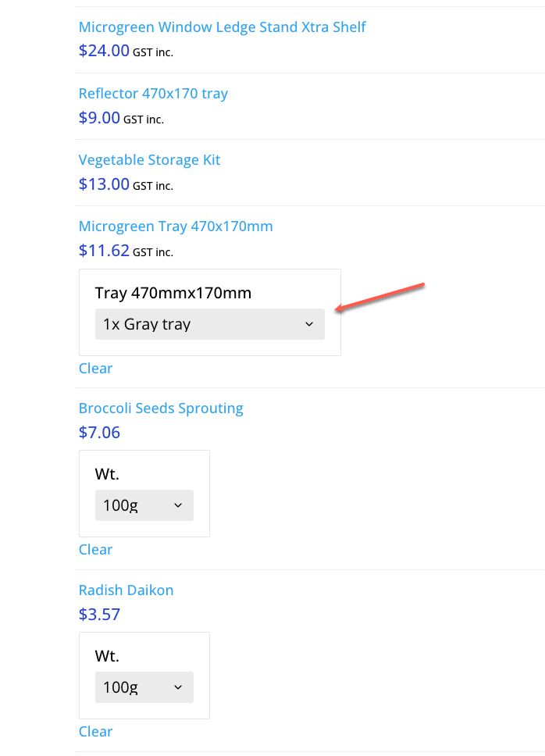
Task: Open the Radish Daikon product link
Action: click(x=126, y=590)
